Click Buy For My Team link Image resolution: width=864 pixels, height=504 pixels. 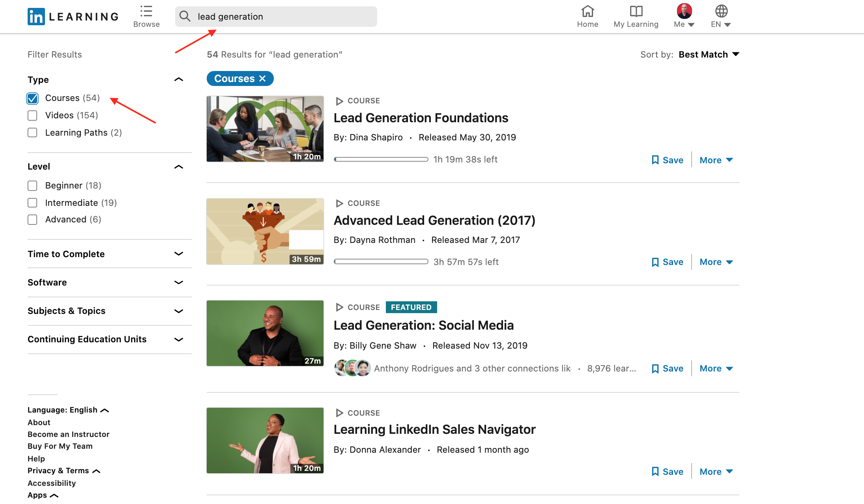tap(60, 446)
